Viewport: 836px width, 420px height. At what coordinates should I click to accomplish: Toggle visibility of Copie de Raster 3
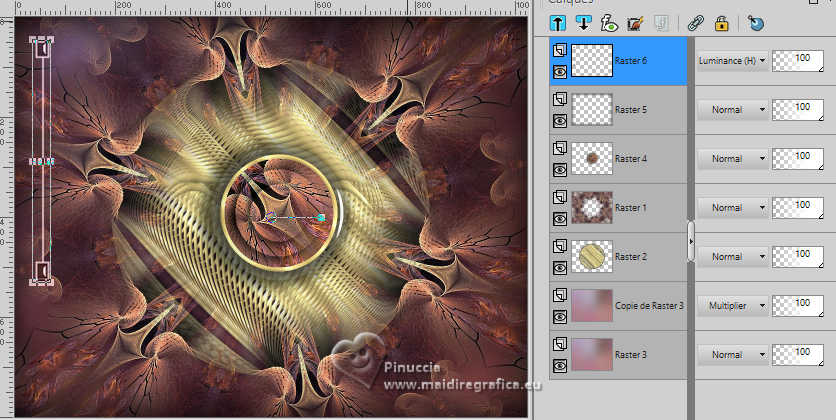[x=559, y=317]
